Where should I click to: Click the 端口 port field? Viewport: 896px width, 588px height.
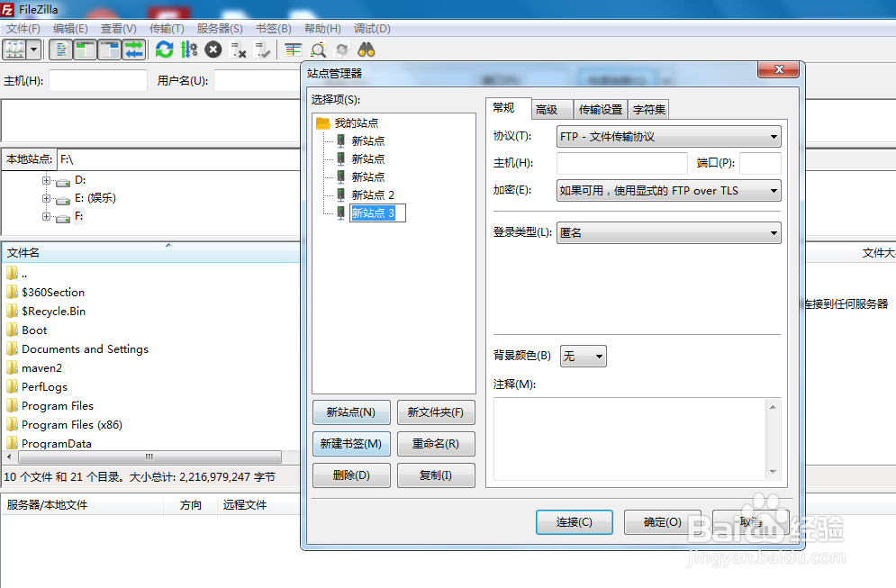coord(760,163)
